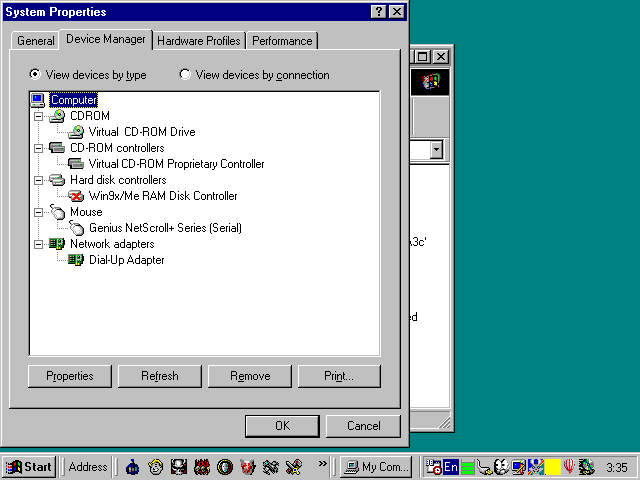Screen dimensions: 640x480
Task: Click the 3:35 system clock
Action: pyautogui.click(x=616, y=467)
